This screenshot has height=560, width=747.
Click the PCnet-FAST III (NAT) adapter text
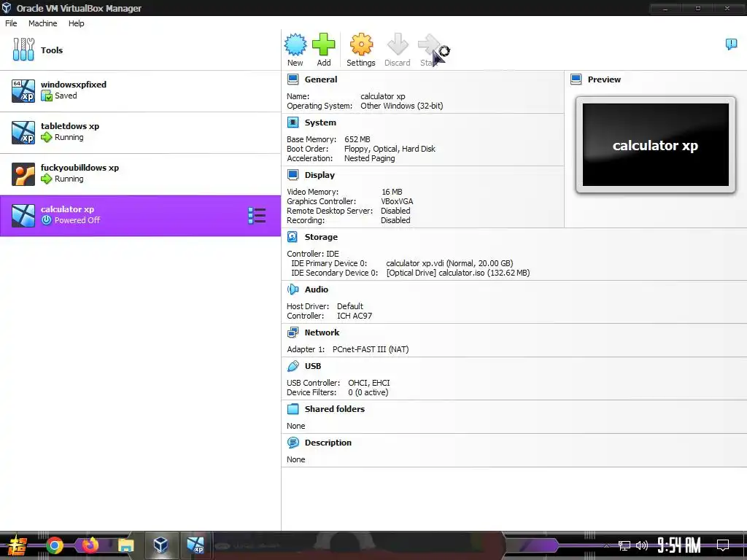[371, 349]
